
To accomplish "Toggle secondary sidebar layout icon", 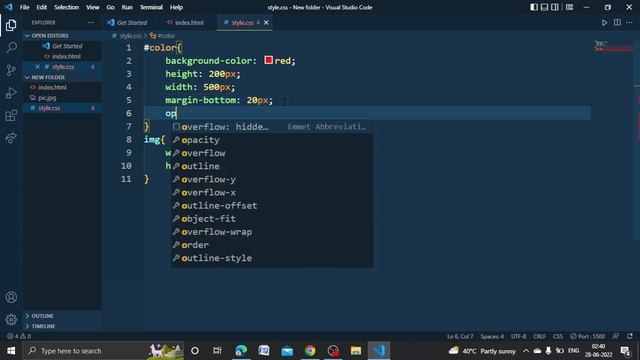I will coord(555,7).
